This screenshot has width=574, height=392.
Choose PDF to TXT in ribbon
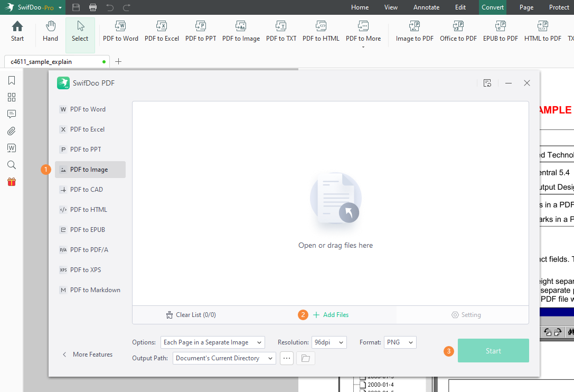(x=281, y=32)
